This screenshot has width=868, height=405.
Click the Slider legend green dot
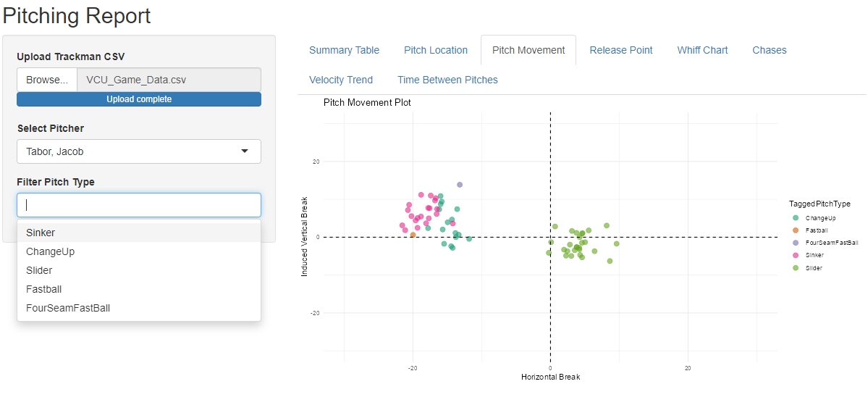click(796, 267)
